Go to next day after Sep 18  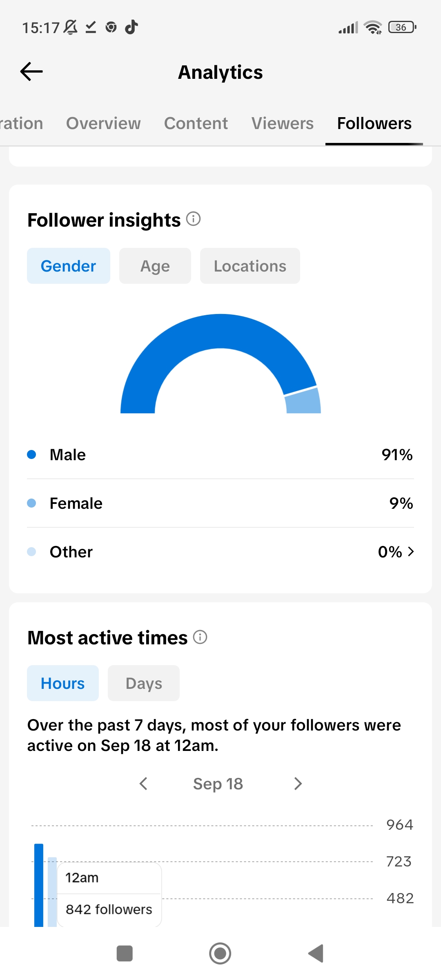298,784
